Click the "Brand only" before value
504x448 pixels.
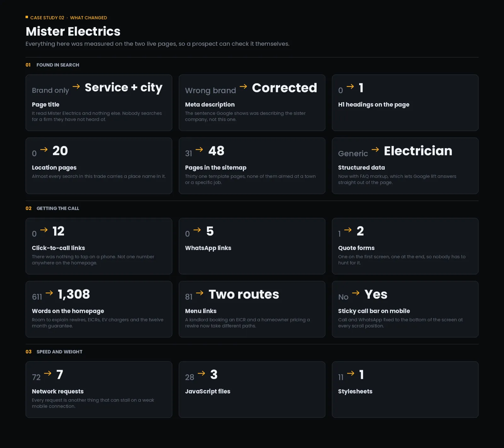pos(50,90)
